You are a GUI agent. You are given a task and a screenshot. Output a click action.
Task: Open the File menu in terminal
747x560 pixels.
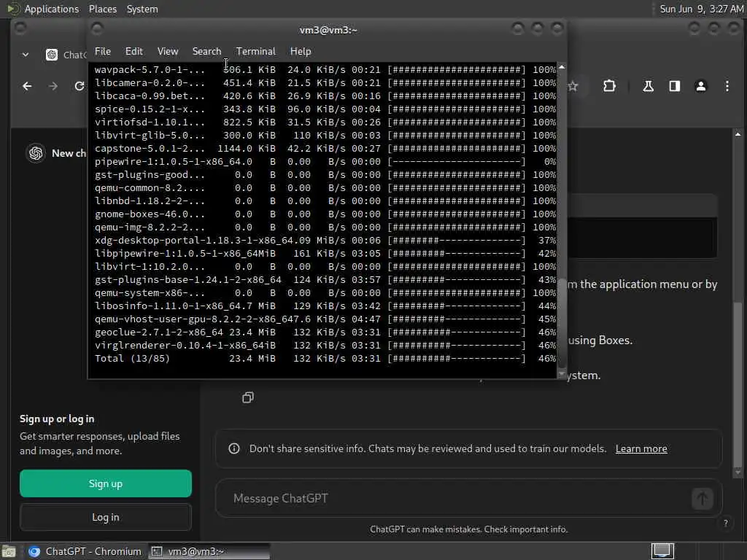pos(102,51)
